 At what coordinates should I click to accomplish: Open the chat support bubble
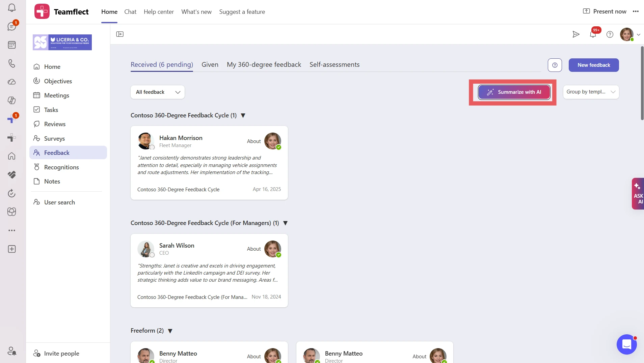click(627, 344)
